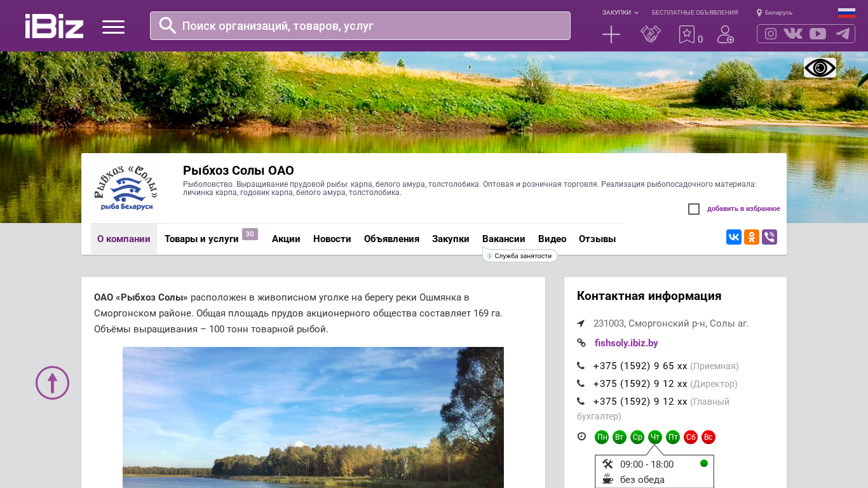The height and width of the screenshot is (488, 868).
Task: Click the 30 items badge
Action: pos(250,234)
